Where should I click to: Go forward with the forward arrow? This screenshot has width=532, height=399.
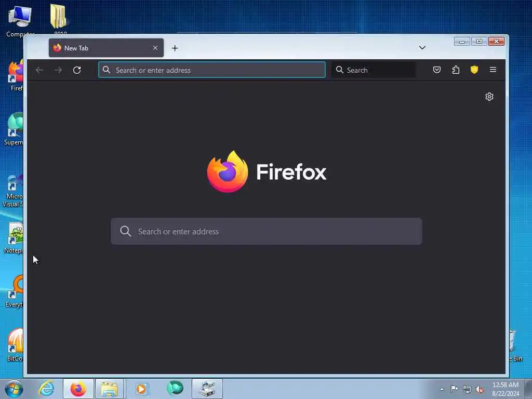pos(58,70)
